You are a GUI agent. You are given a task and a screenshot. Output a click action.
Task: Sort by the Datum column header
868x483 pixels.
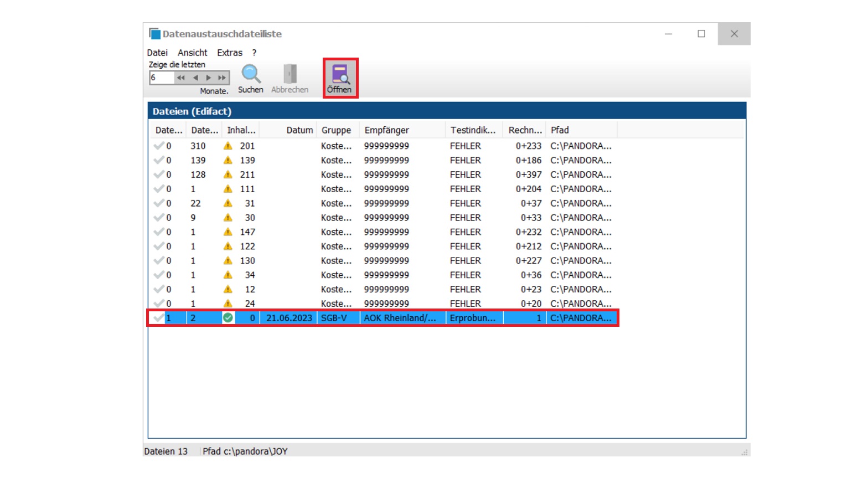tap(288, 130)
